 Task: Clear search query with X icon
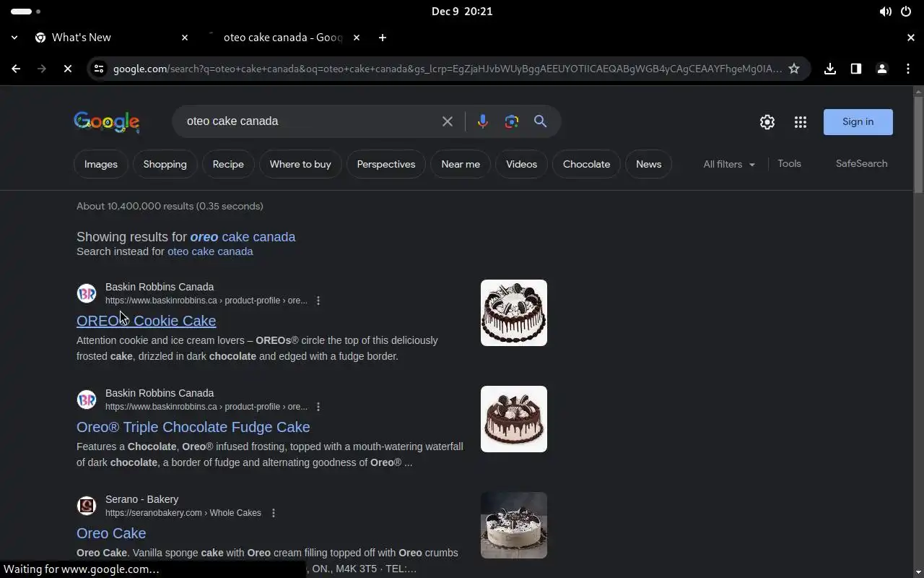448,121
